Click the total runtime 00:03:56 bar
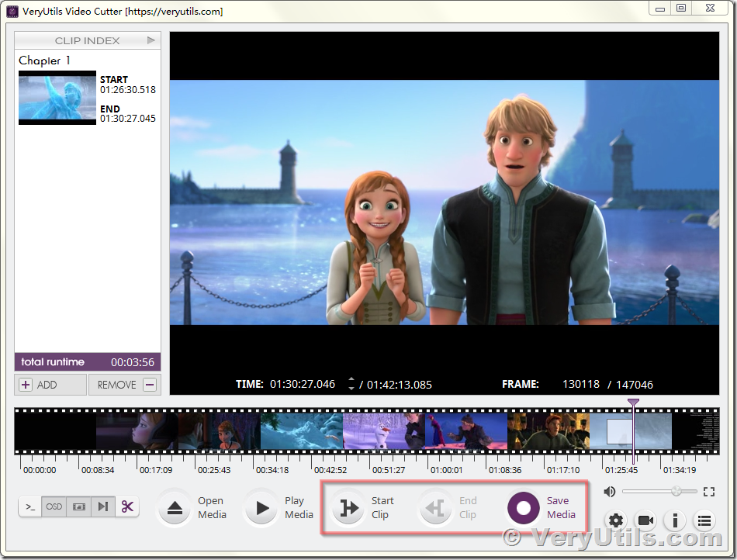Image resolution: width=737 pixels, height=560 pixels. [x=88, y=362]
